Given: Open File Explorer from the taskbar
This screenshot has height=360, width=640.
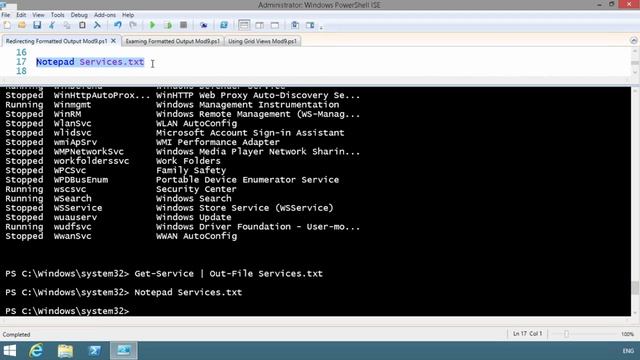Looking at the screenshot, I should point(65,351).
